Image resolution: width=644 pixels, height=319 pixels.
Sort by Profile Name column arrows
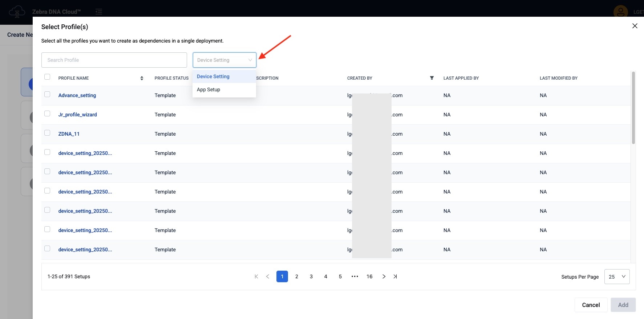point(142,78)
